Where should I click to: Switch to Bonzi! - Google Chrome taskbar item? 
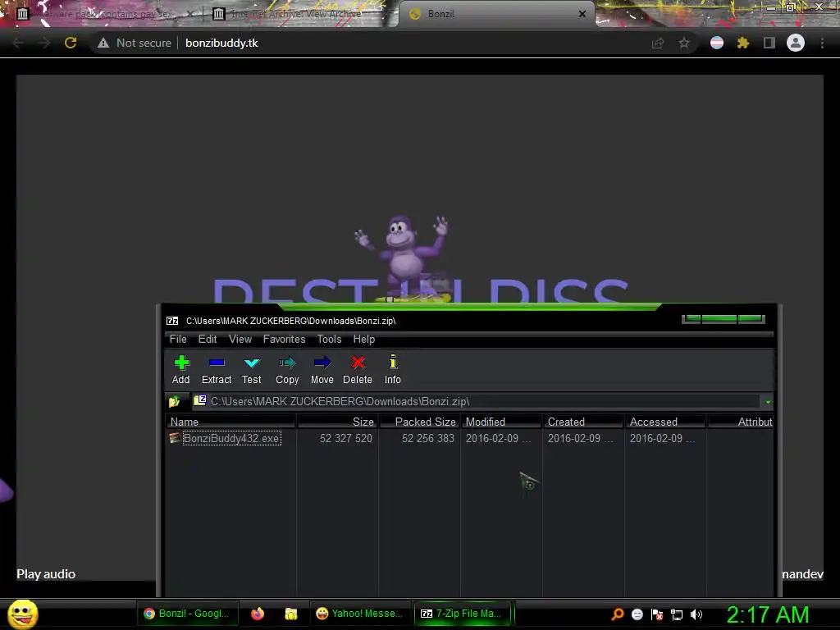click(186, 614)
